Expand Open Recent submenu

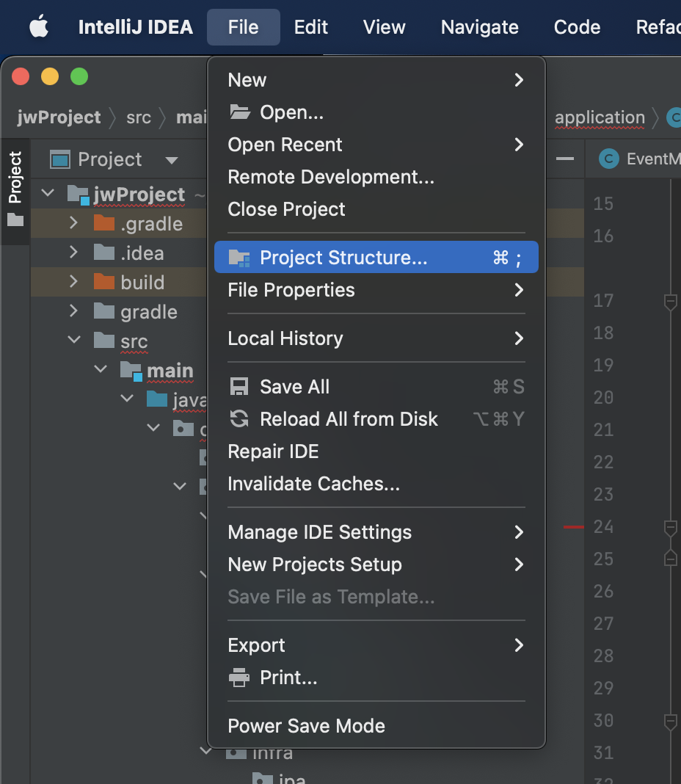(x=376, y=145)
